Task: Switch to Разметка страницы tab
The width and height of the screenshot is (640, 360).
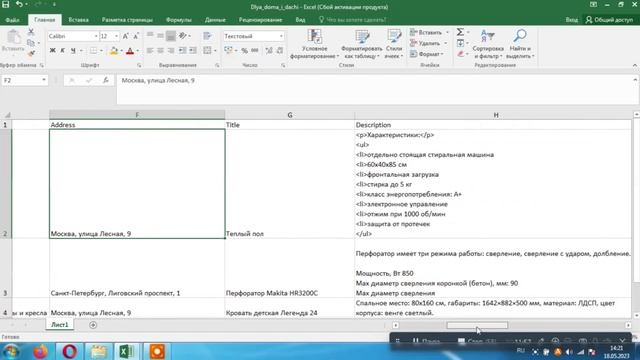Action: point(127,20)
